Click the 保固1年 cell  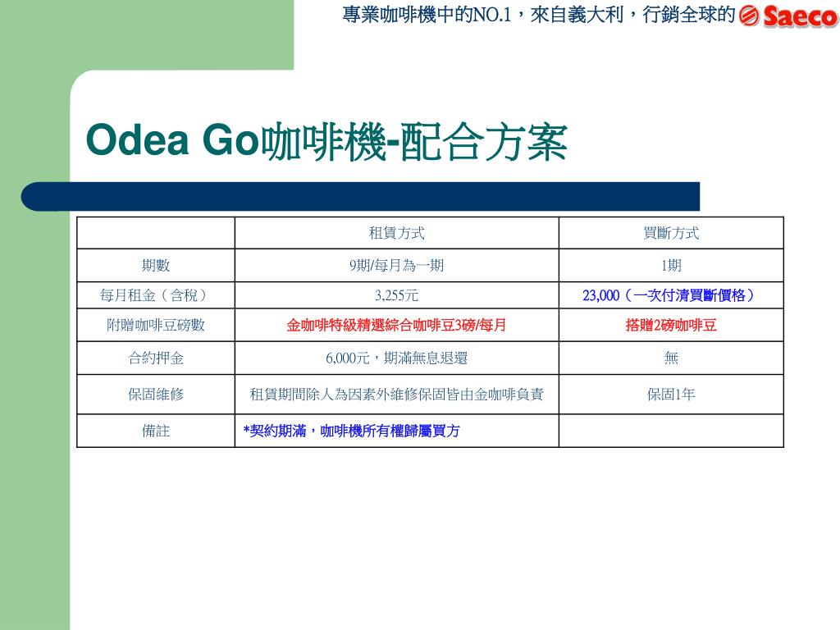click(x=671, y=395)
